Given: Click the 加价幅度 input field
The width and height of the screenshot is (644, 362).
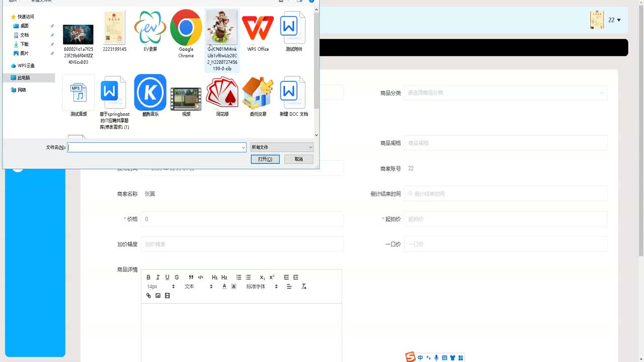Looking at the screenshot, I should pos(242,244).
